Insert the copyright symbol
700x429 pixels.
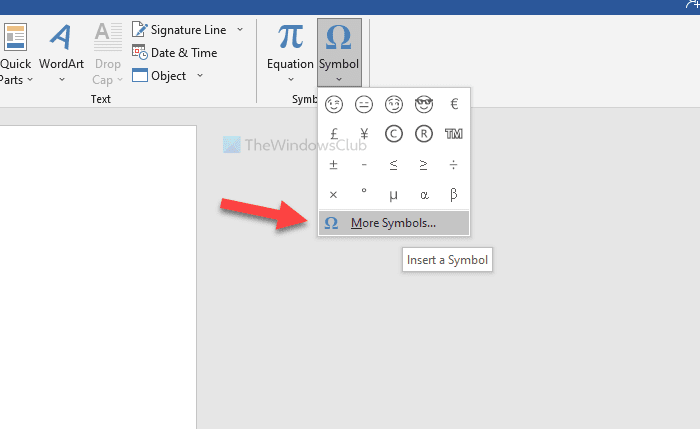[x=394, y=134]
